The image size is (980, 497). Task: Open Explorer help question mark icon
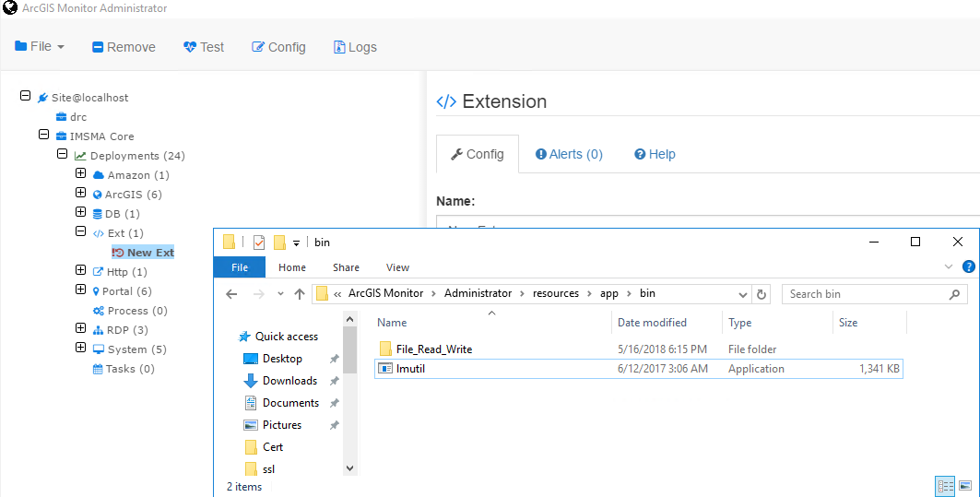968,267
